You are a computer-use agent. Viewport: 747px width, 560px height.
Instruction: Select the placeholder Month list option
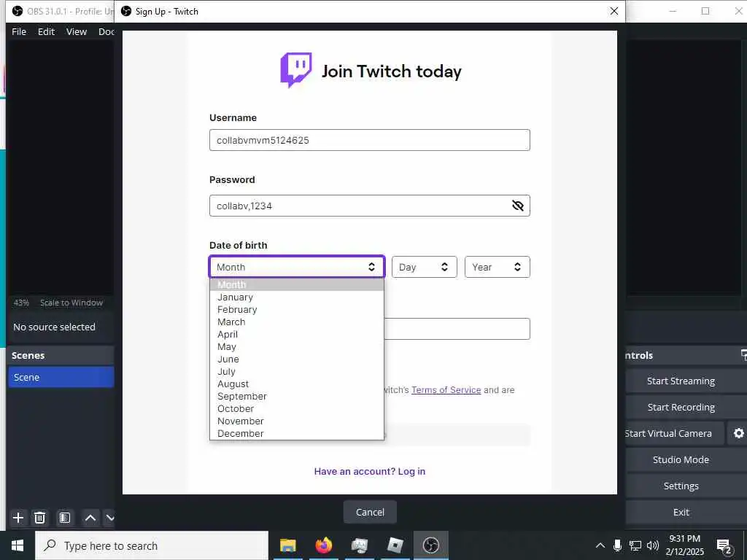[297, 285]
